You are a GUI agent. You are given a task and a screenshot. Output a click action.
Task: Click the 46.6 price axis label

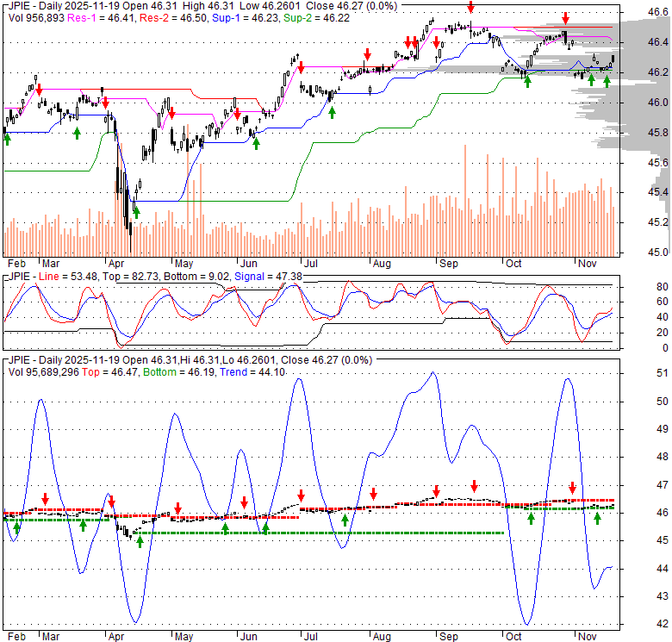658,12
